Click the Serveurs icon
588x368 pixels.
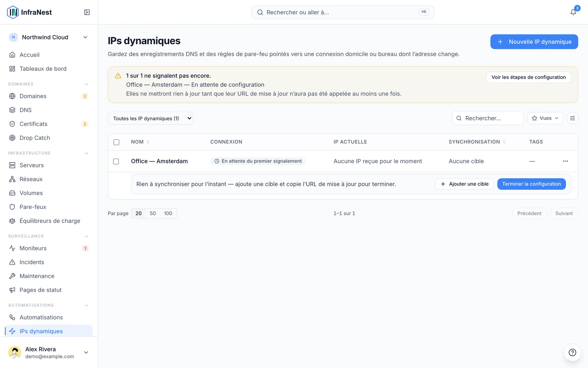click(12, 165)
